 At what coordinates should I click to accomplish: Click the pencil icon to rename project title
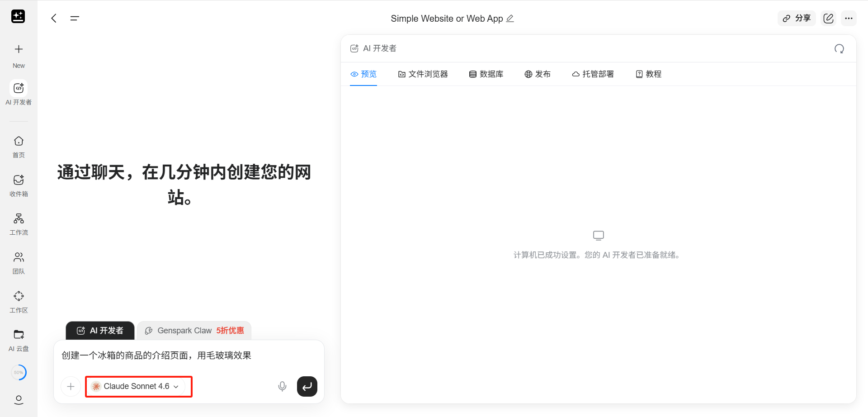(510, 19)
